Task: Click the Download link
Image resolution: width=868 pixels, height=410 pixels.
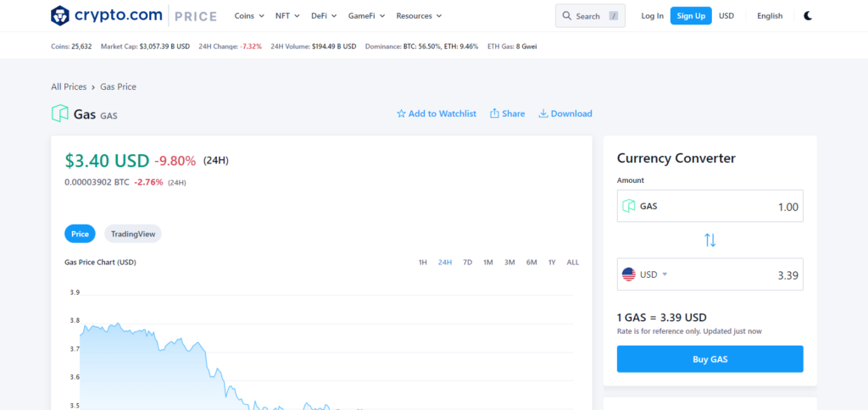Action: tap(565, 114)
